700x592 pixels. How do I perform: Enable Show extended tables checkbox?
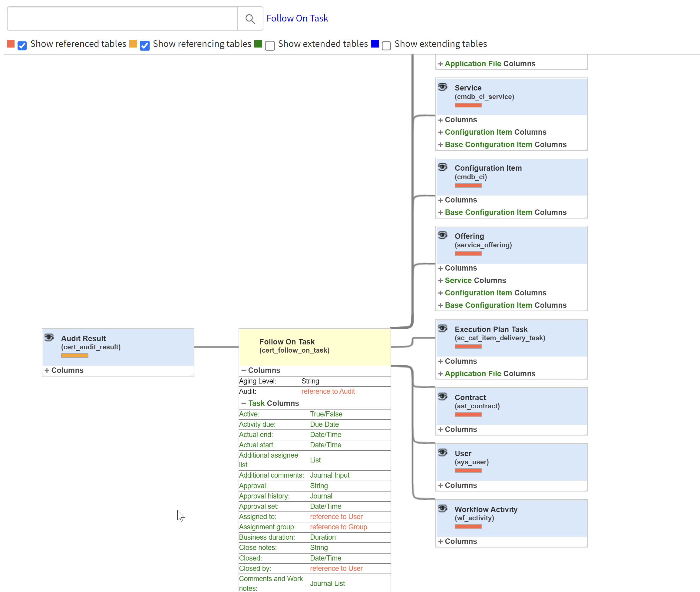coord(269,46)
